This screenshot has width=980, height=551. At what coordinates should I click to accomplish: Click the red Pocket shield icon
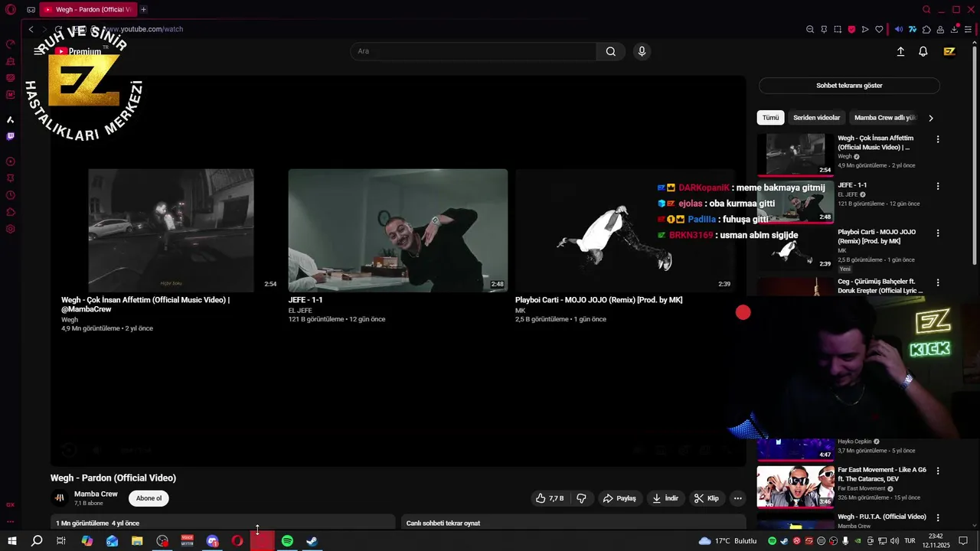[x=851, y=29]
